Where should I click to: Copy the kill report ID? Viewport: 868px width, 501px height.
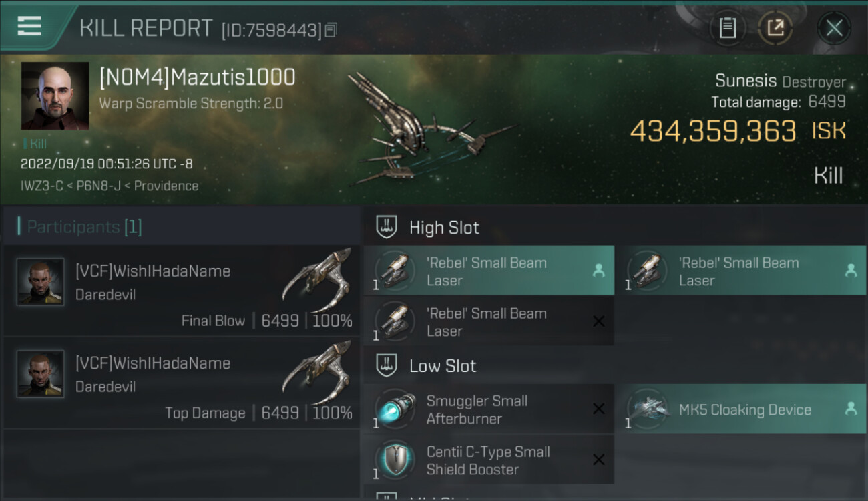(x=332, y=30)
